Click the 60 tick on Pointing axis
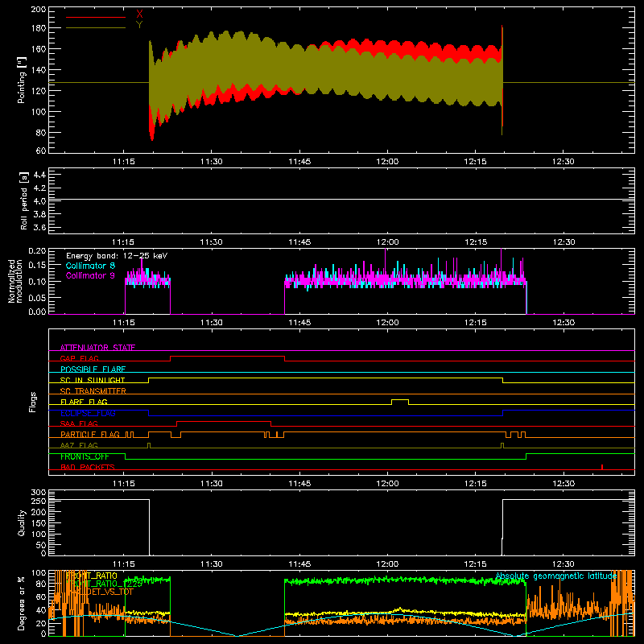Viewport: 644px width, 644px height. (41, 151)
